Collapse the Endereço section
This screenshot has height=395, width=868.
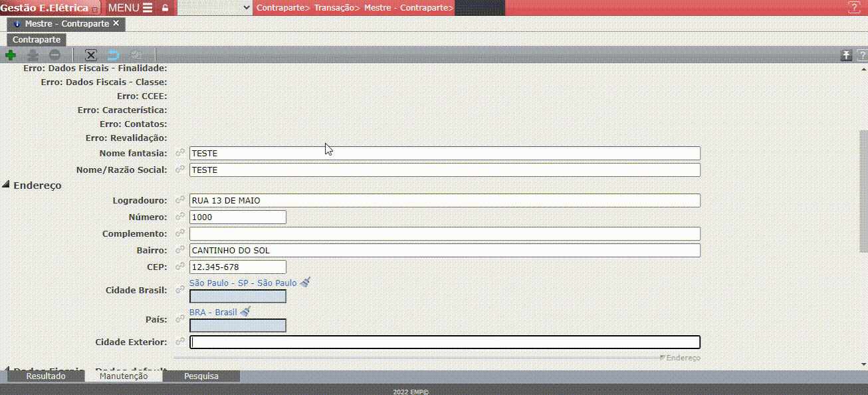tap(7, 186)
